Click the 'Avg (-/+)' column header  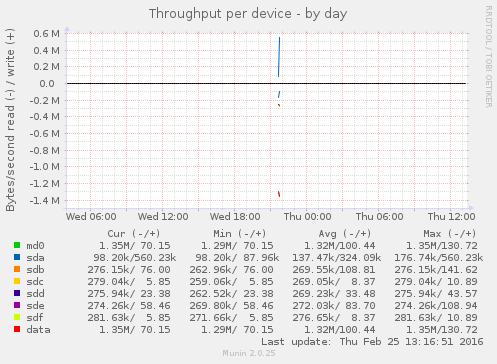345,233
